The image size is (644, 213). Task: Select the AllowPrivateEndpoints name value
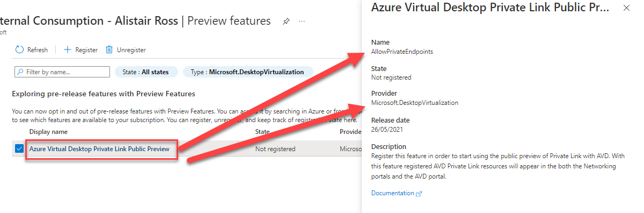(402, 52)
